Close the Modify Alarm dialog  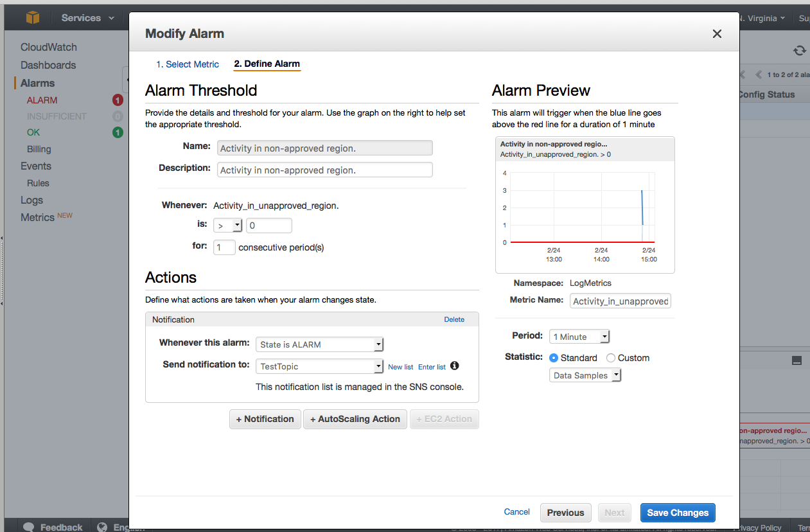pos(717,34)
